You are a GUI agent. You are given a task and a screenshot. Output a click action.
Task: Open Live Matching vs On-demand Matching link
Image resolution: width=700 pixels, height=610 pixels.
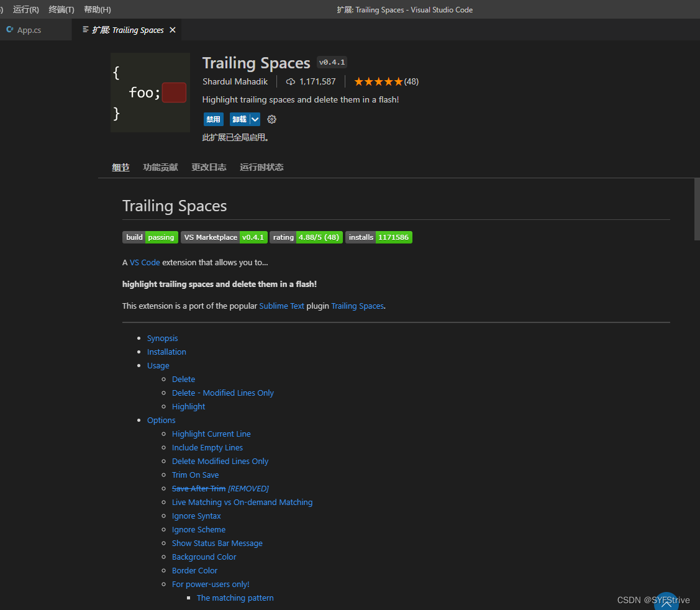tap(242, 503)
